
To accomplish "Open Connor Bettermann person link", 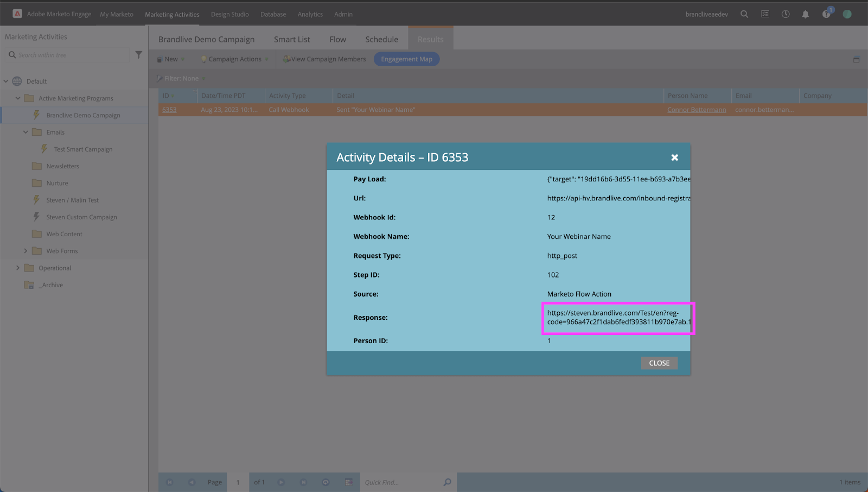I will pos(697,110).
